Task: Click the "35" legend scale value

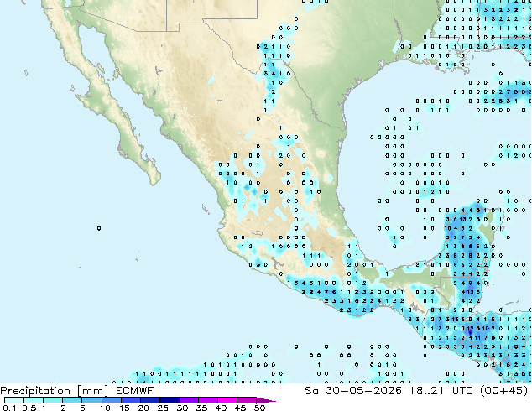Action: pyautogui.click(x=201, y=408)
